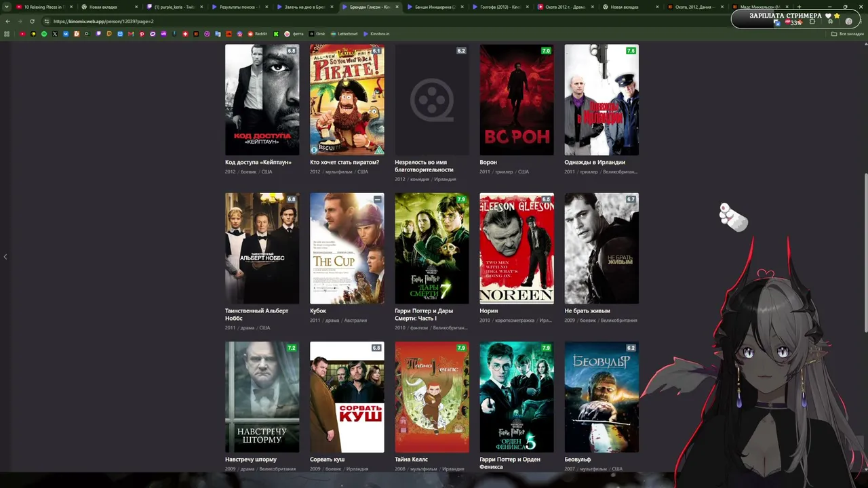The width and height of the screenshot is (868, 488).
Task: Open the Сорвать куш title link
Action: 328,460
